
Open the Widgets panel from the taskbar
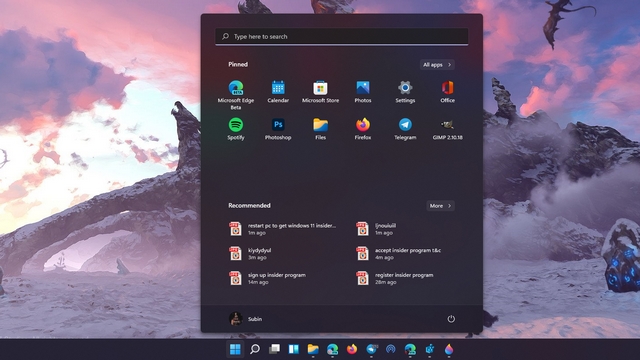(294, 349)
